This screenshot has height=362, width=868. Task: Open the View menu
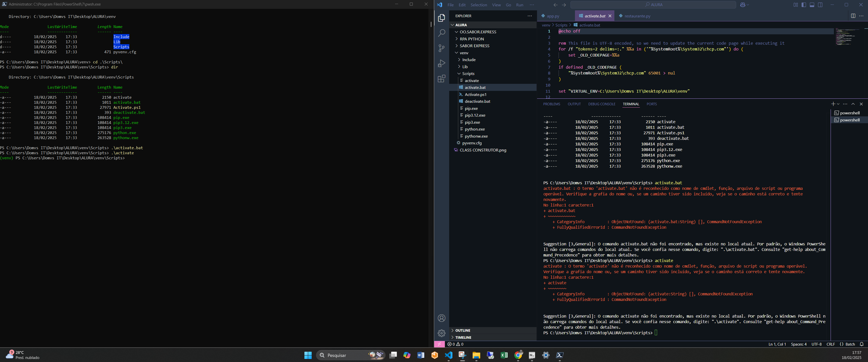(496, 5)
